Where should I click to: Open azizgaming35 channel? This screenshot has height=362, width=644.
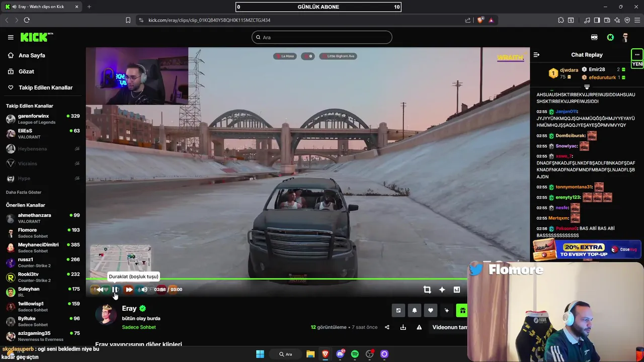click(x=43, y=336)
